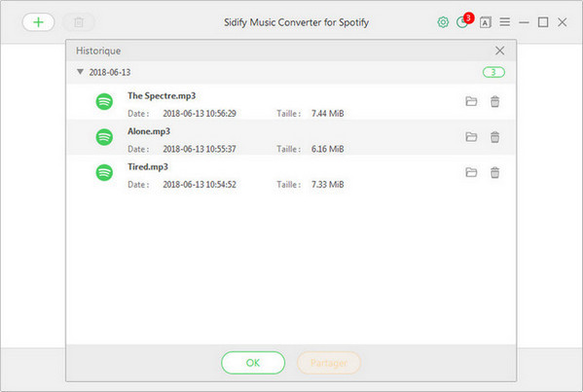583x392 pixels.
Task: Select the file name The Spectre.mp3
Action: [x=162, y=96]
